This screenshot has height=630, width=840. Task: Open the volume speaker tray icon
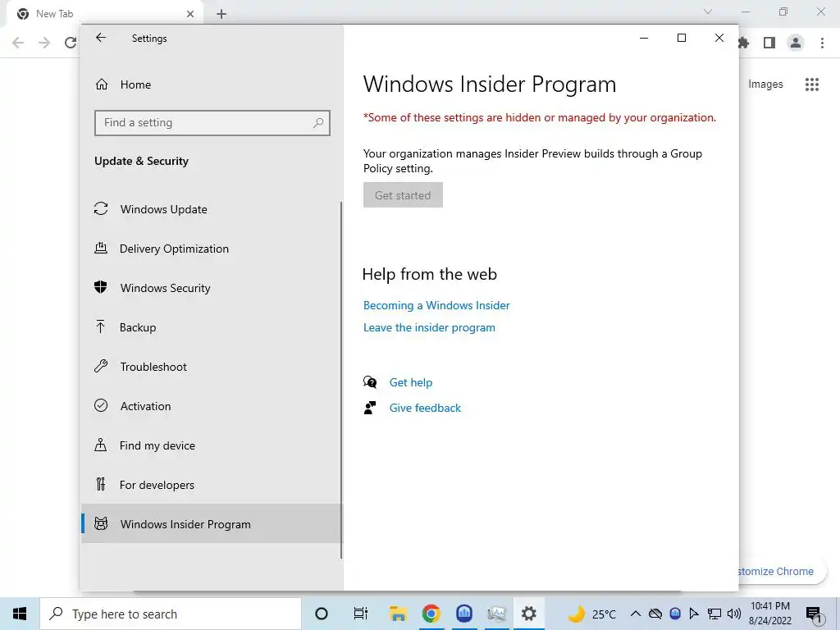(734, 614)
